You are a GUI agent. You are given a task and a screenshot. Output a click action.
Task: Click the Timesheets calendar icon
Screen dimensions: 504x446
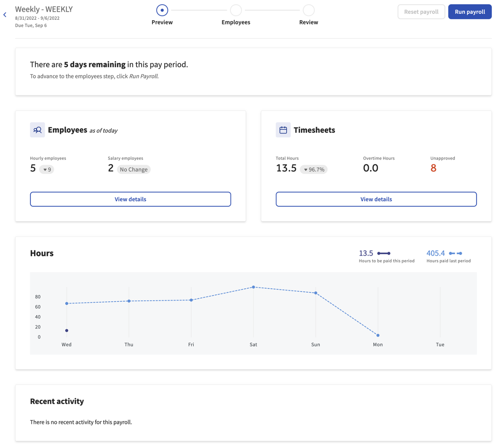pyautogui.click(x=283, y=130)
